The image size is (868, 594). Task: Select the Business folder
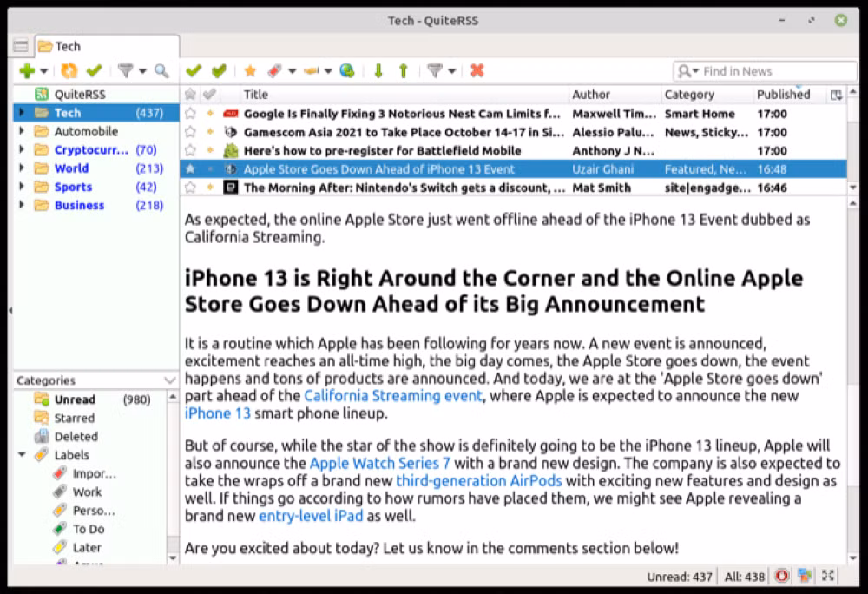point(95,205)
